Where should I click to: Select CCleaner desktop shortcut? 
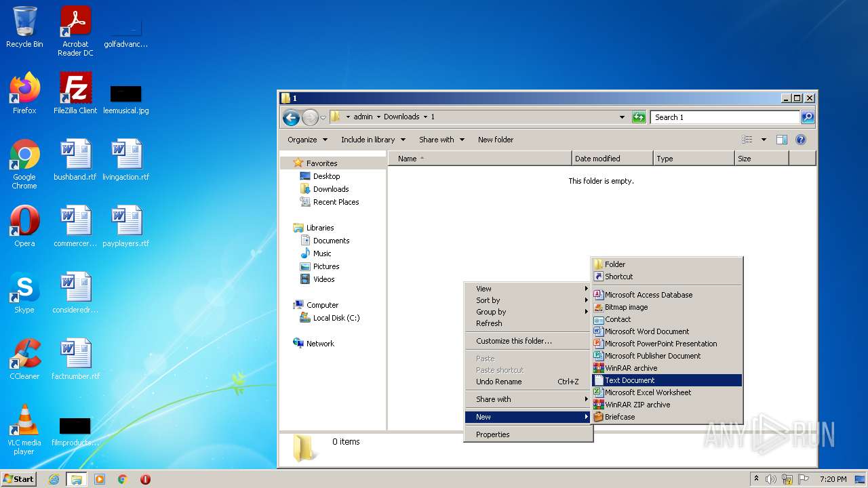24,359
